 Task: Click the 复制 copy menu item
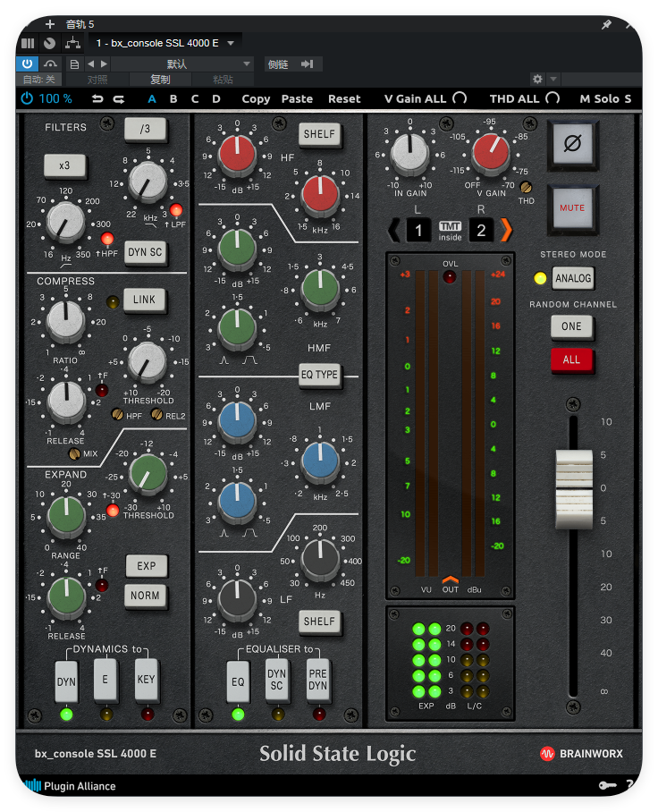coord(160,80)
